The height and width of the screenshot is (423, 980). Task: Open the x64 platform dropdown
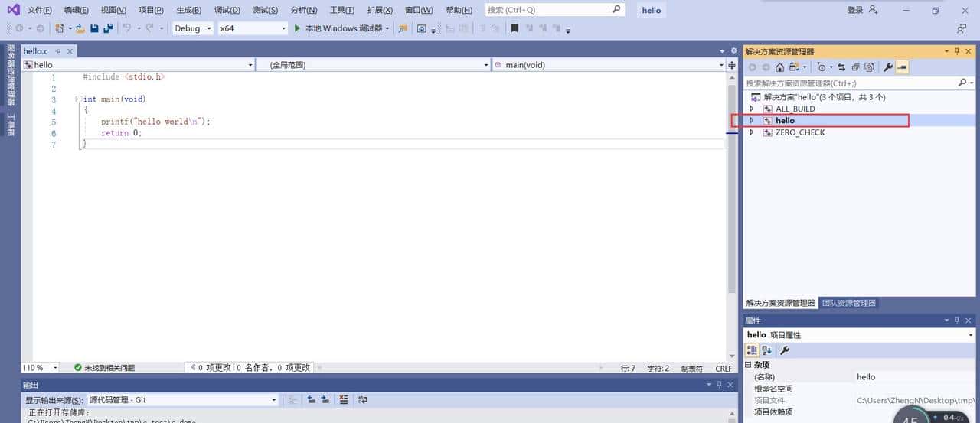[251, 28]
